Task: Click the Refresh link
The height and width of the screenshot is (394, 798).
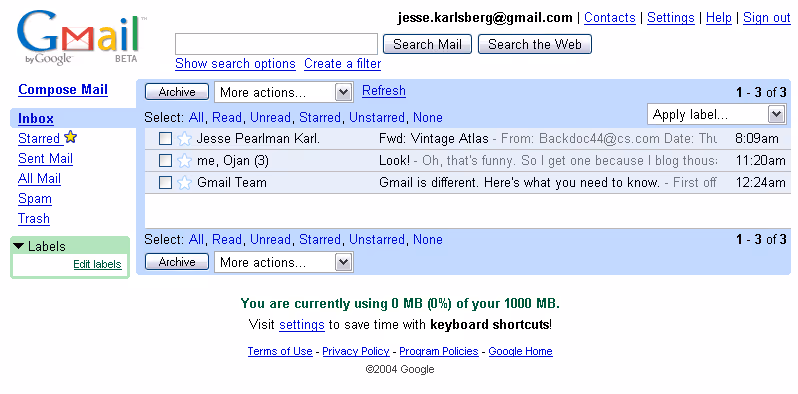Action: tap(384, 91)
